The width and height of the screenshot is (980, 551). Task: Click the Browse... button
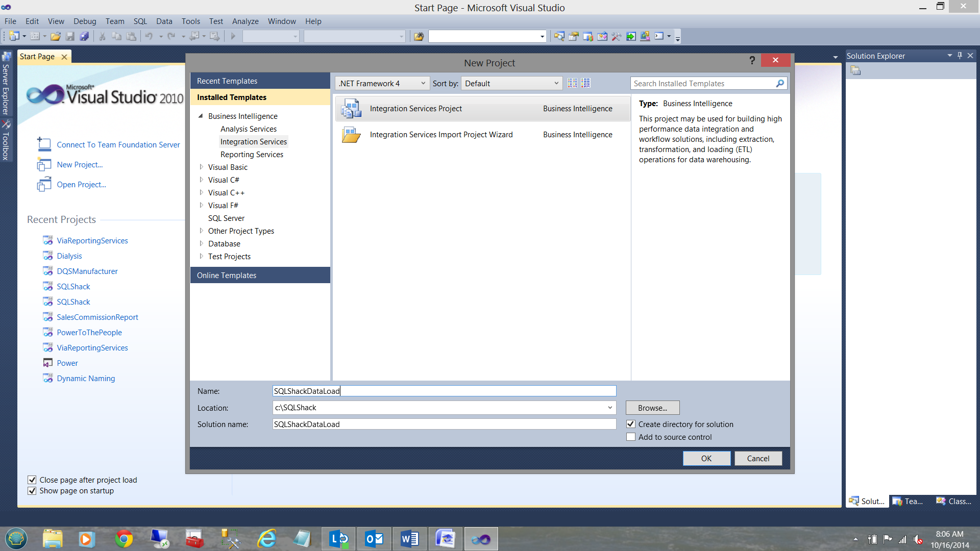coord(652,408)
